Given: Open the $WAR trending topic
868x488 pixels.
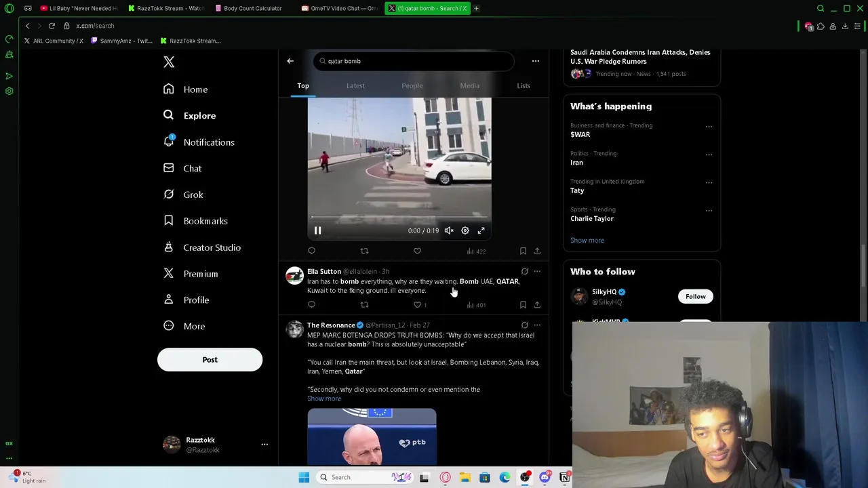Looking at the screenshot, I should (580, 135).
